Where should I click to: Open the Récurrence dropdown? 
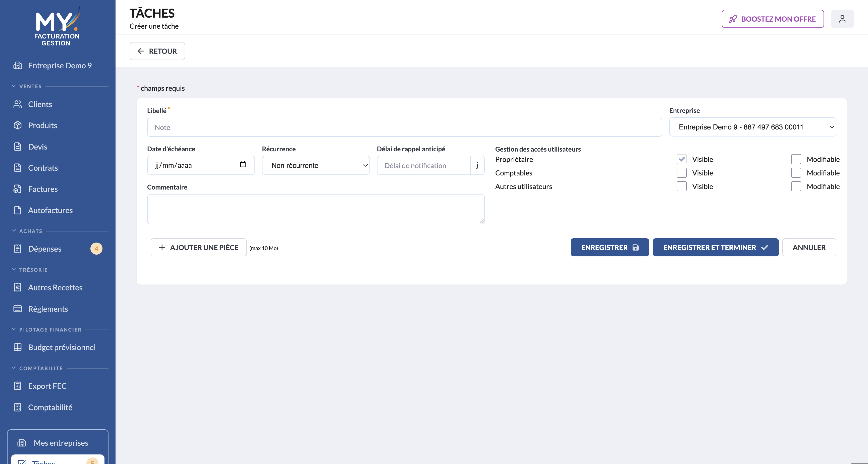point(316,165)
